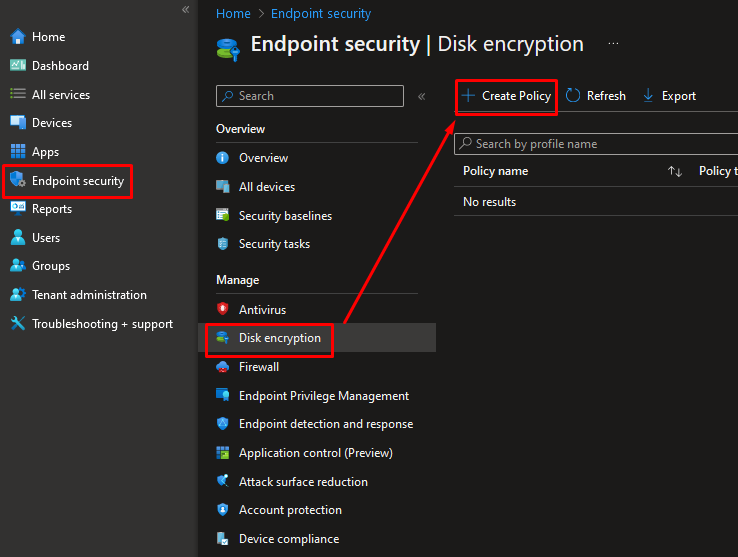Click the Security tasks shield icon
738x557 pixels.
(x=223, y=244)
